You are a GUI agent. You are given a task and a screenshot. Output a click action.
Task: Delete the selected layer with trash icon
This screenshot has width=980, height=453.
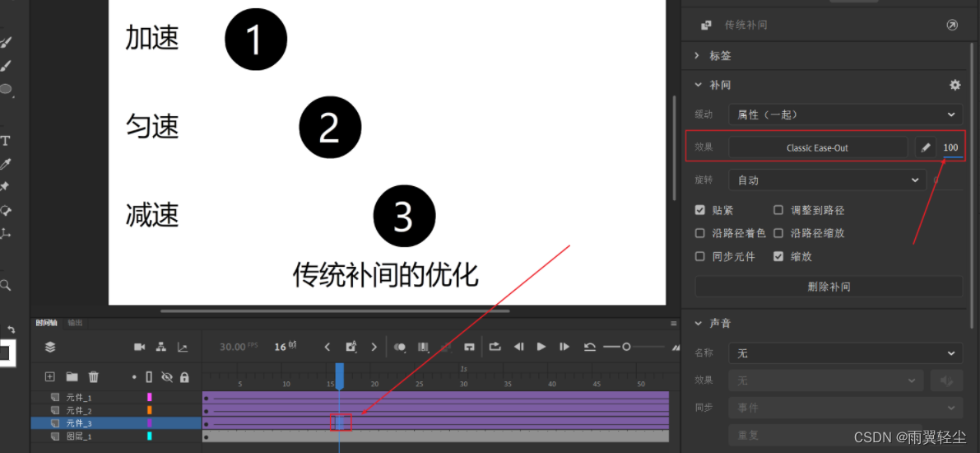point(93,376)
